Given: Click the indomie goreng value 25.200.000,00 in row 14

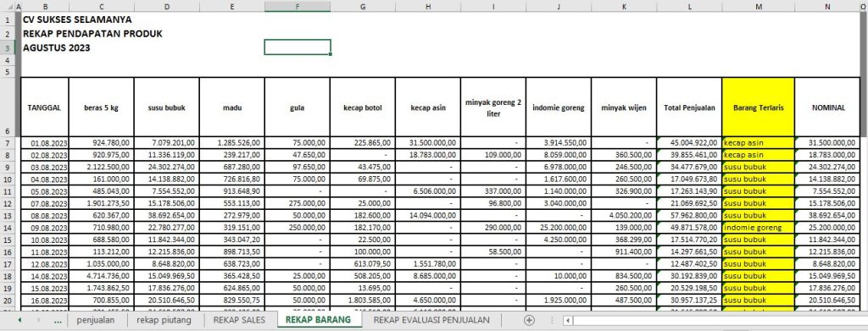Looking at the screenshot, I should point(559,228).
